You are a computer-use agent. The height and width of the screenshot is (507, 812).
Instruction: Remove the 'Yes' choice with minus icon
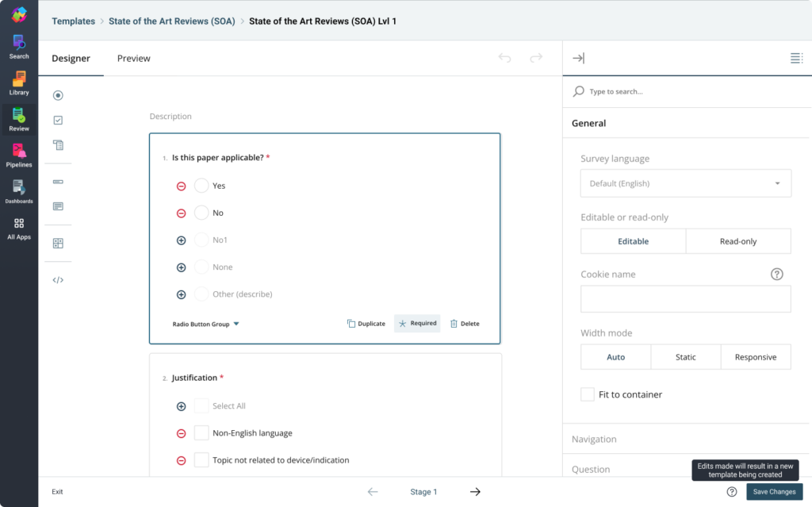tap(181, 186)
